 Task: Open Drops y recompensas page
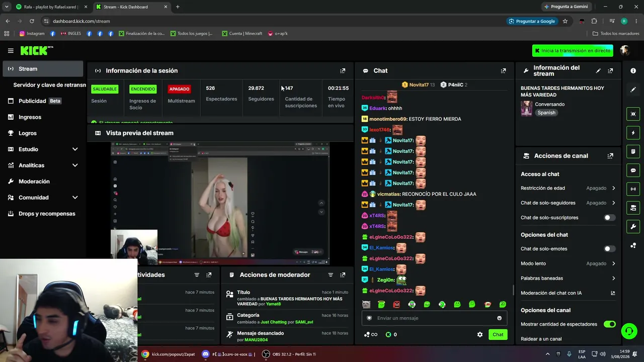click(43, 214)
